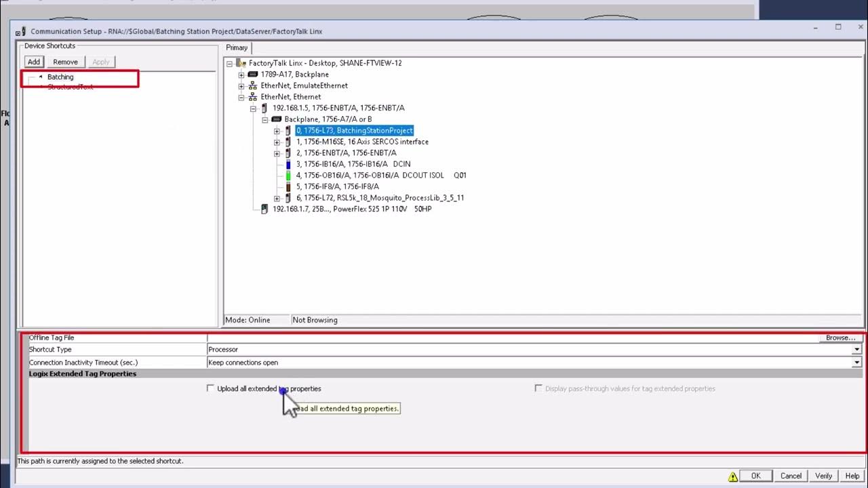Enable Upload all extended tag properties
868x488 pixels.
(210, 388)
